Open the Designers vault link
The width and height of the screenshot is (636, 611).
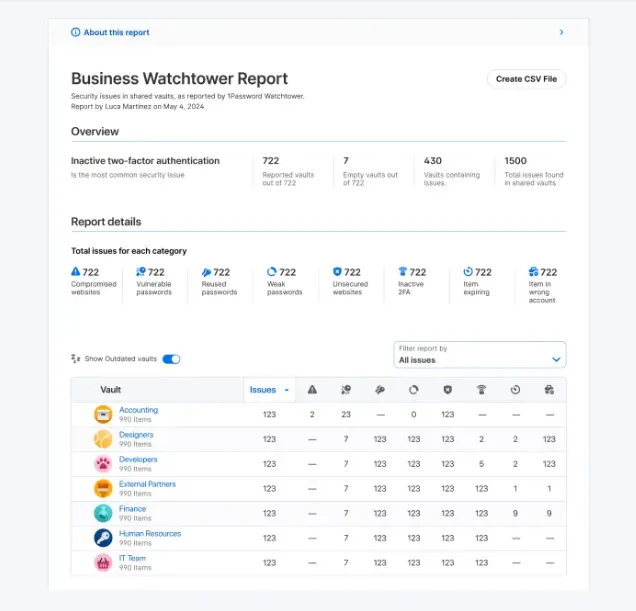pos(136,435)
